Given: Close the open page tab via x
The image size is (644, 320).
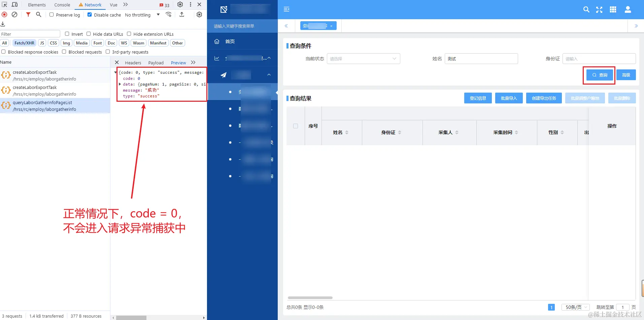Looking at the screenshot, I should 331,26.
